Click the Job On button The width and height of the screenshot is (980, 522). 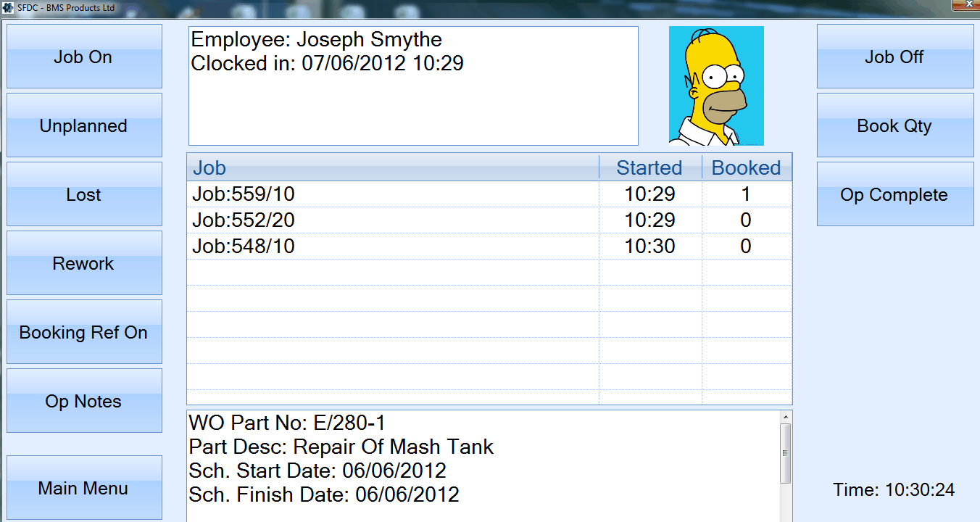pos(84,57)
